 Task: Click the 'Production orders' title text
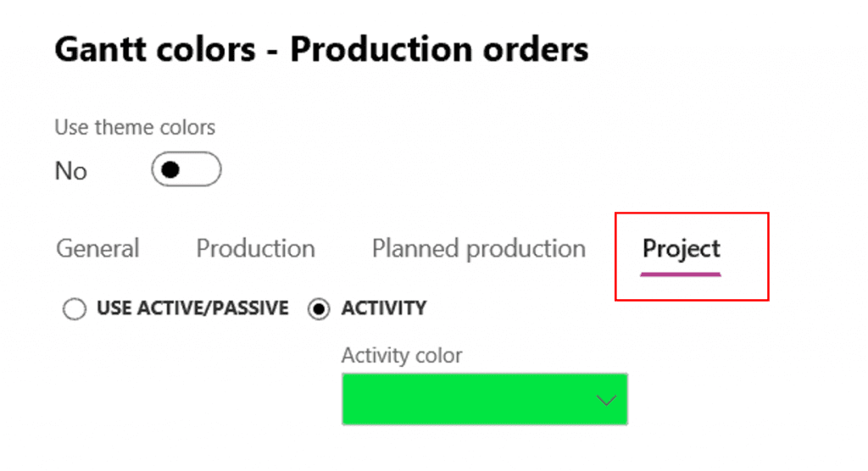pos(439,50)
